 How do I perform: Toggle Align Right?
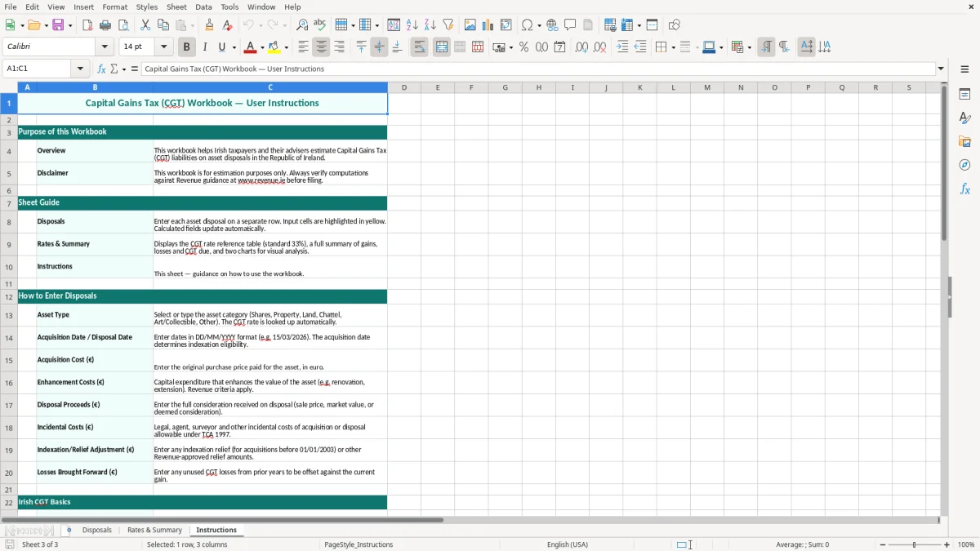tap(339, 47)
